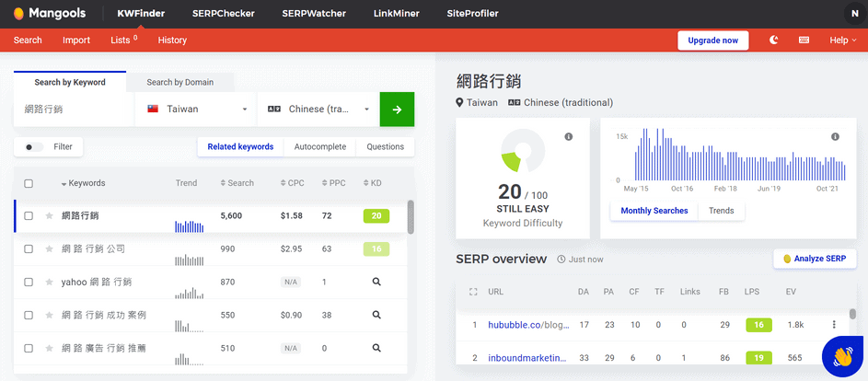Open the Taiwan location dropdown
The width and height of the screenshot is (868, 381).
(196, 110)
